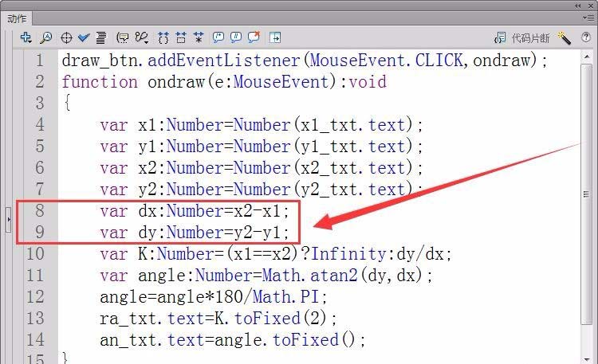The height and width of the screenshot is (364, 598).
Task: Click Collapse between braces icon
Action: coord(163,37)
